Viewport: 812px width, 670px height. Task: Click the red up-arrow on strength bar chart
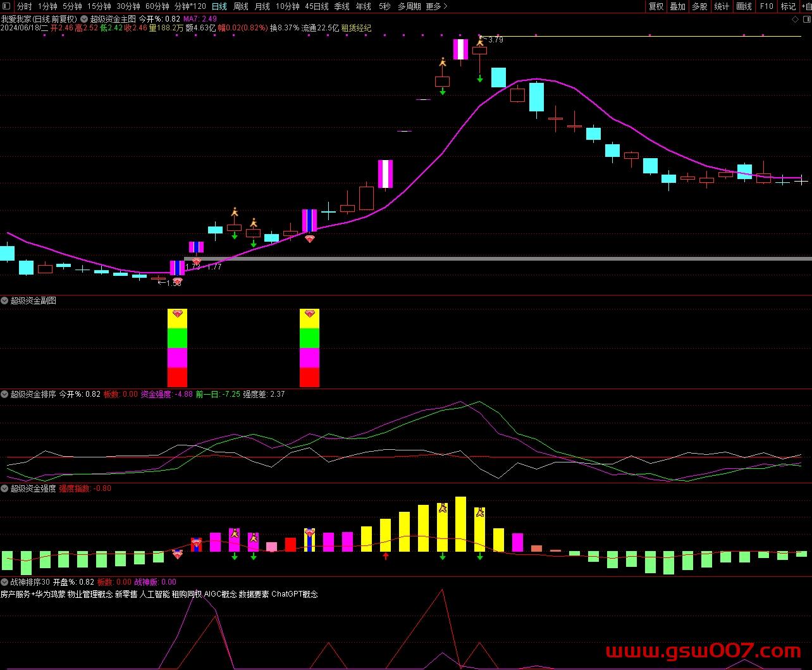(x=386, y=556)
